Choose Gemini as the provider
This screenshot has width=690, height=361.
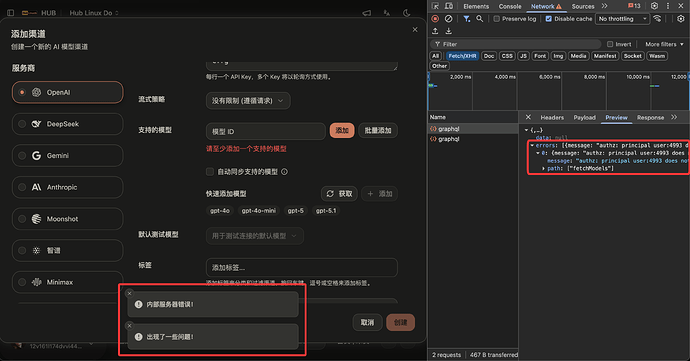point(67,155)
